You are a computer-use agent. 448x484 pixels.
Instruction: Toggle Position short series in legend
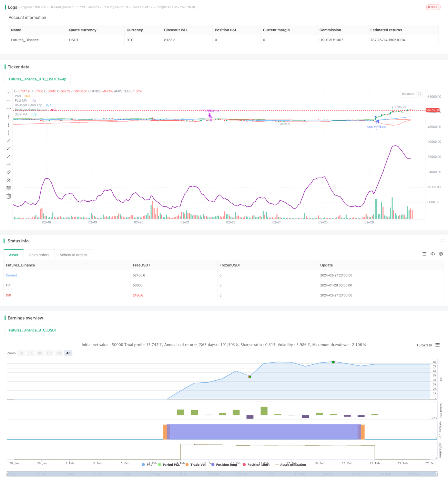point(256,465)
